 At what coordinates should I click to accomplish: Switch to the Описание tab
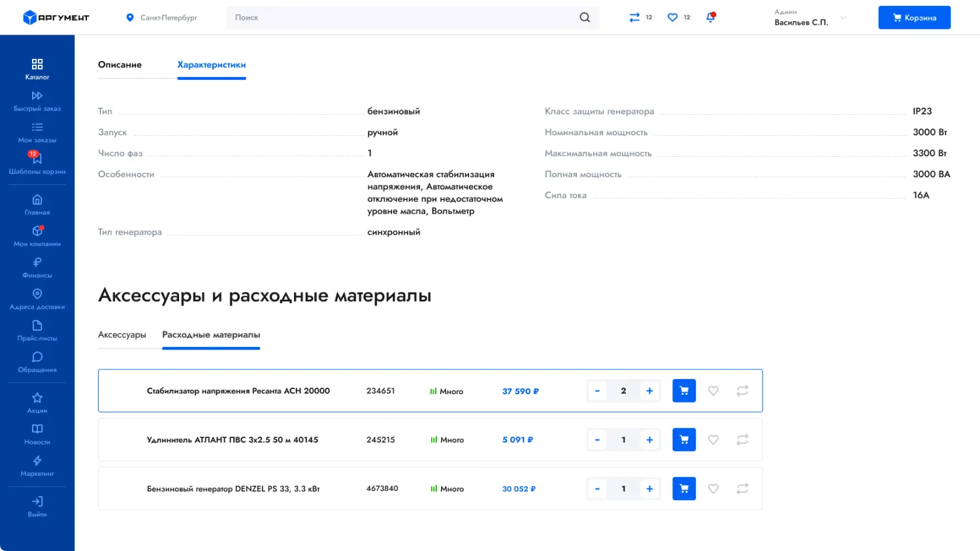point(120,65)
